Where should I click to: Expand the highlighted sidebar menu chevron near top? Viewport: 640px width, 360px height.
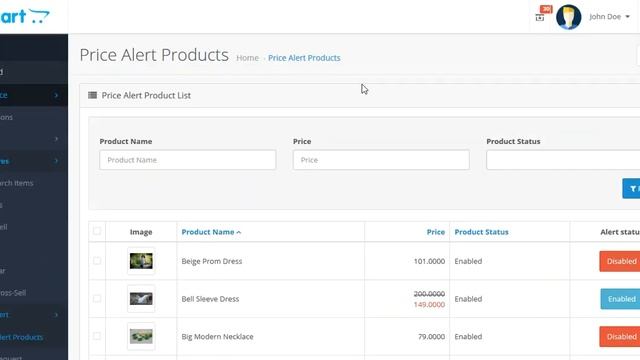click(x=56, y=95)
